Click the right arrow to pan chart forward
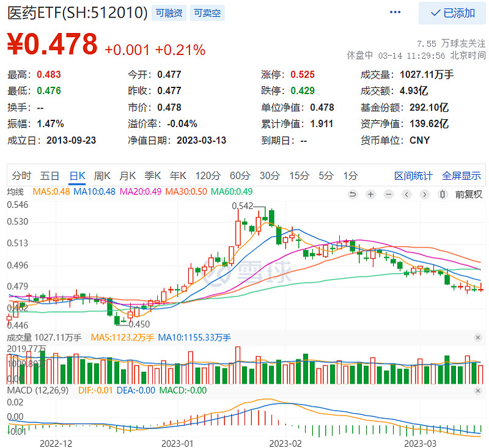The image size is (489, 448). (x=424, y=194)
